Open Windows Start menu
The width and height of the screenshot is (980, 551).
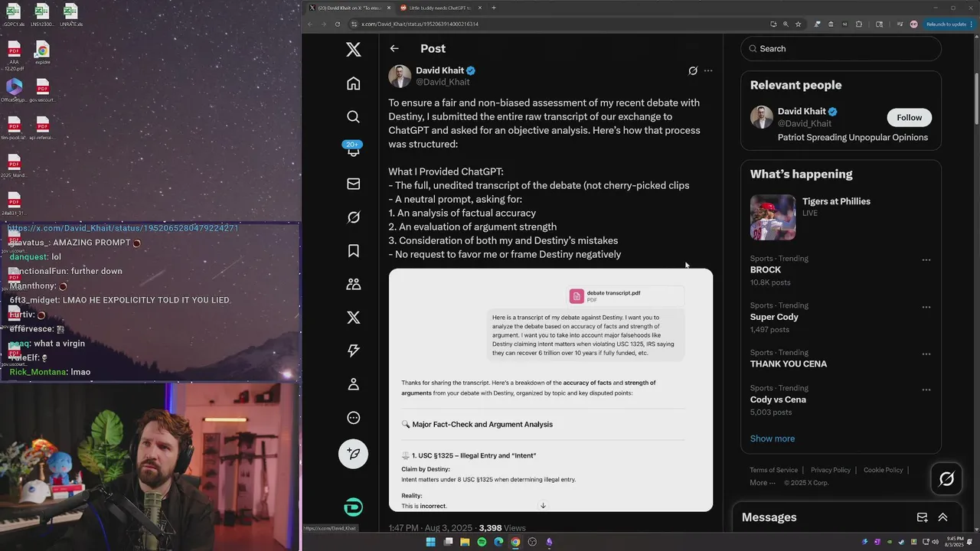point(430,542)
